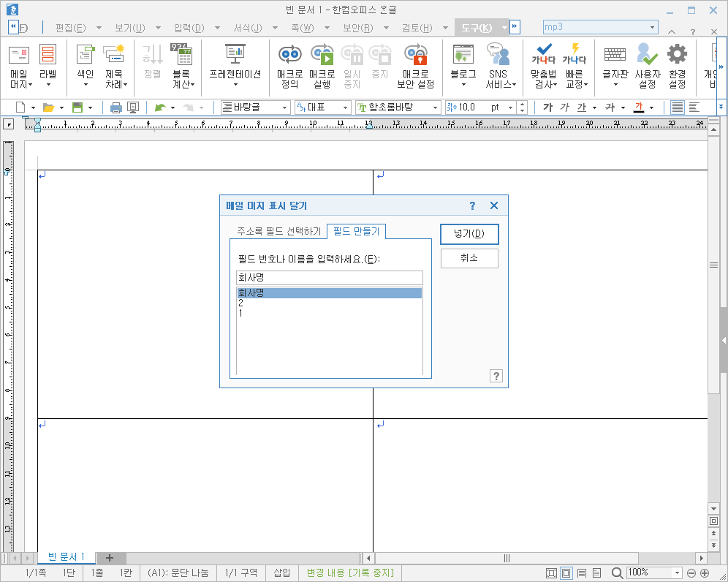Toggle left paragraph alignment
The height and width of the screenshot is (582, 728).
click(694, 107)
